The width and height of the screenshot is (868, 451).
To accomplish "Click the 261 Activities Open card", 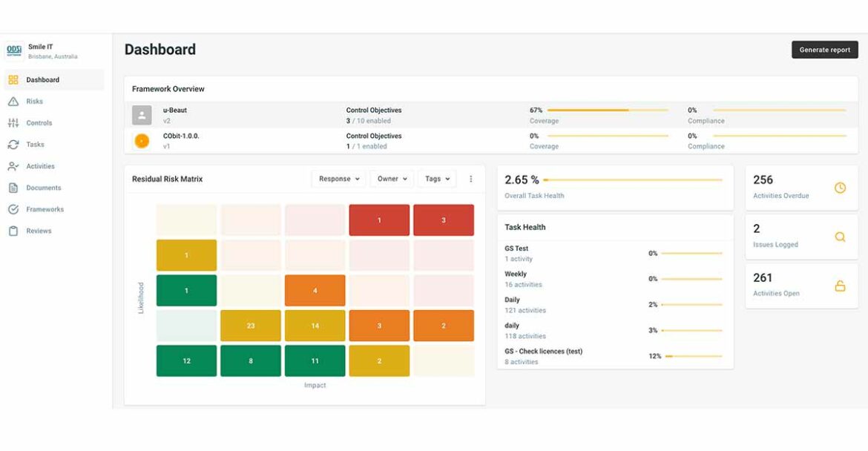I will point(801,286).
